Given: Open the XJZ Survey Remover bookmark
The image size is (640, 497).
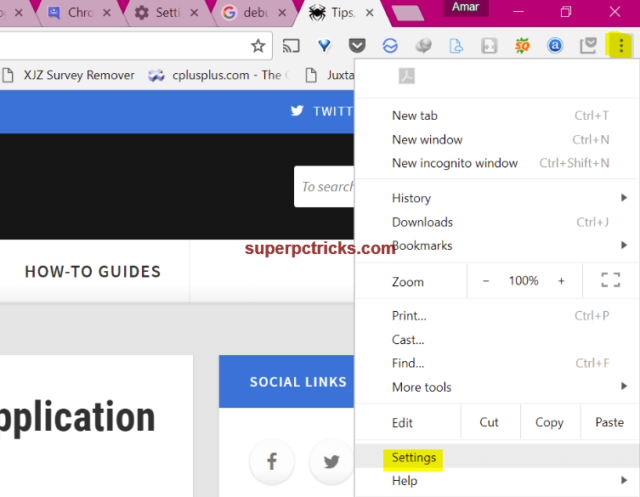Looking at the screenshot, I should (68, 75).
